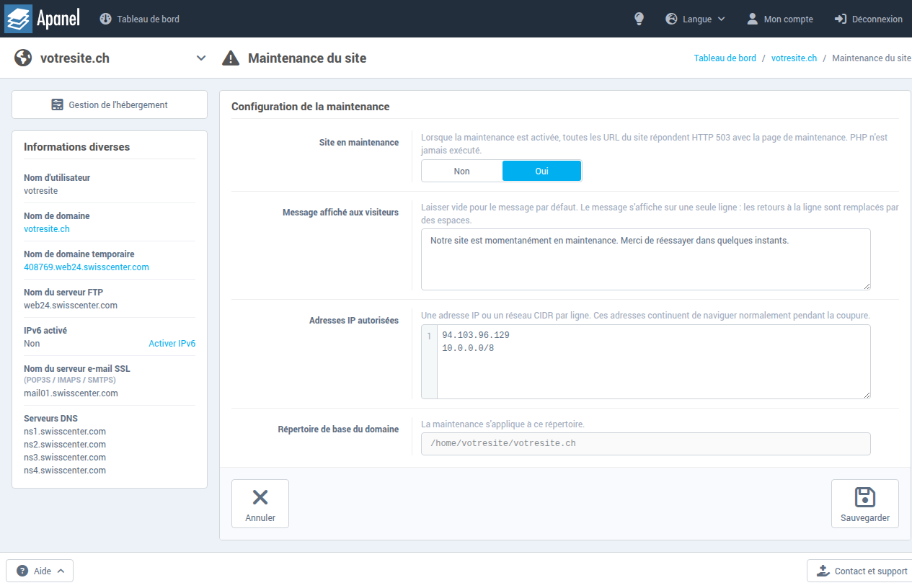
Task: Open the votresite.ch domain link in sidebar
Action: [47, 229]
